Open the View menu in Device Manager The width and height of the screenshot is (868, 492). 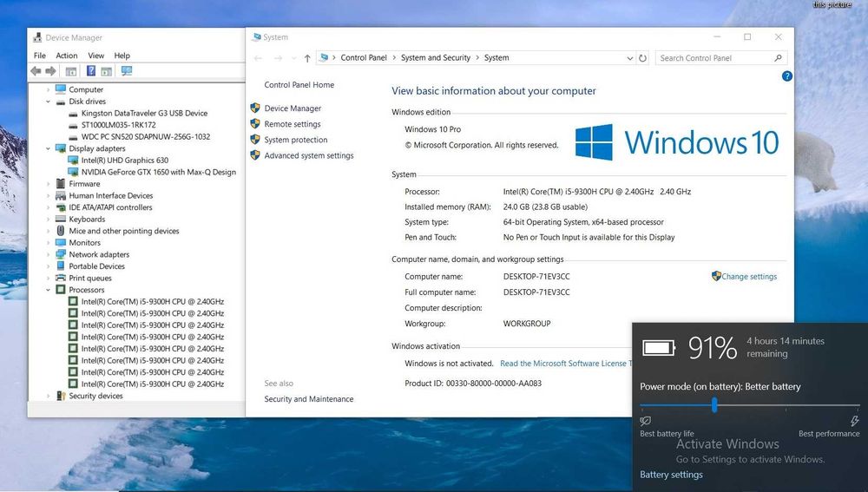[x=95, y=56]
